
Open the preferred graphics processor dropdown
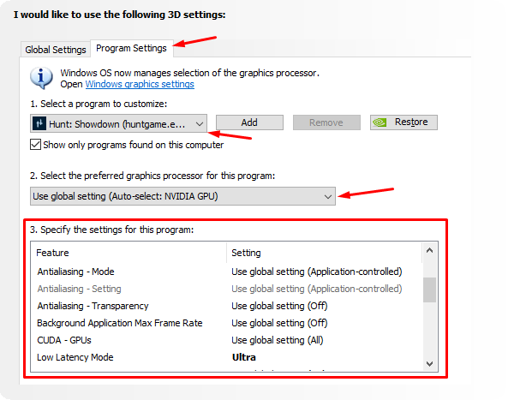(x=182, y=196)
